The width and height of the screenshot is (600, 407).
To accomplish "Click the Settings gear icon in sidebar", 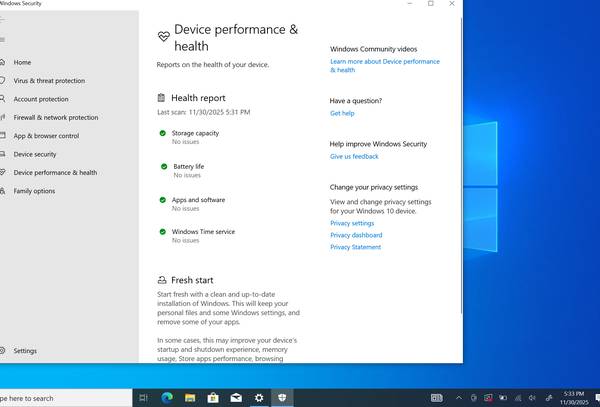I will click(3, 351).
